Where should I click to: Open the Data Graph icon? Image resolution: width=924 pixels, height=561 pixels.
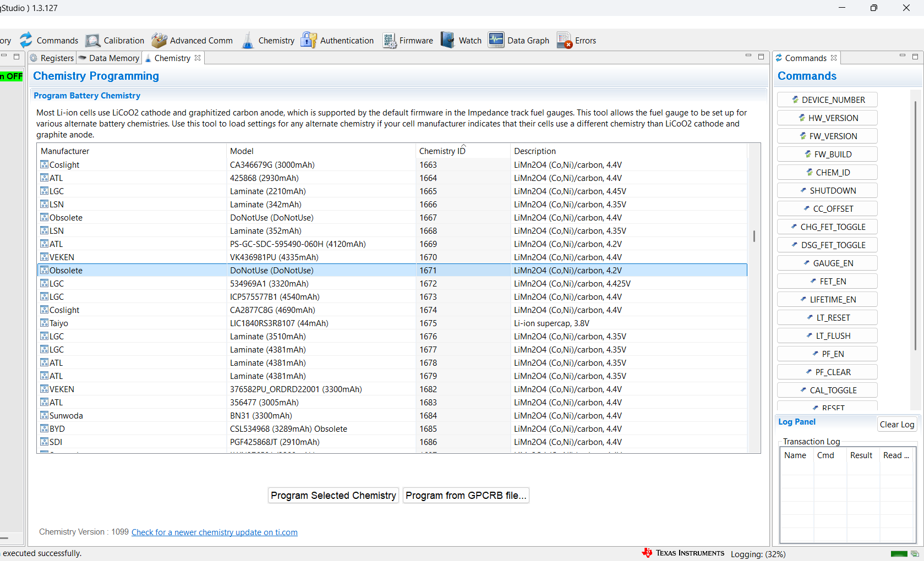coord(496,40)
